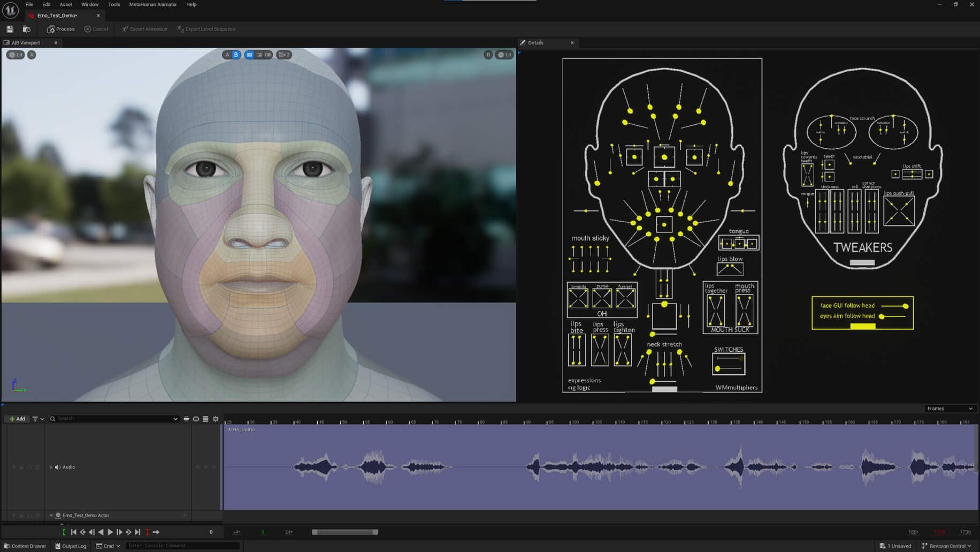Click the search magnifier icon in the sequencer
Image resolution: width=980 pixels, height=552 pixels.
(52, 419)
